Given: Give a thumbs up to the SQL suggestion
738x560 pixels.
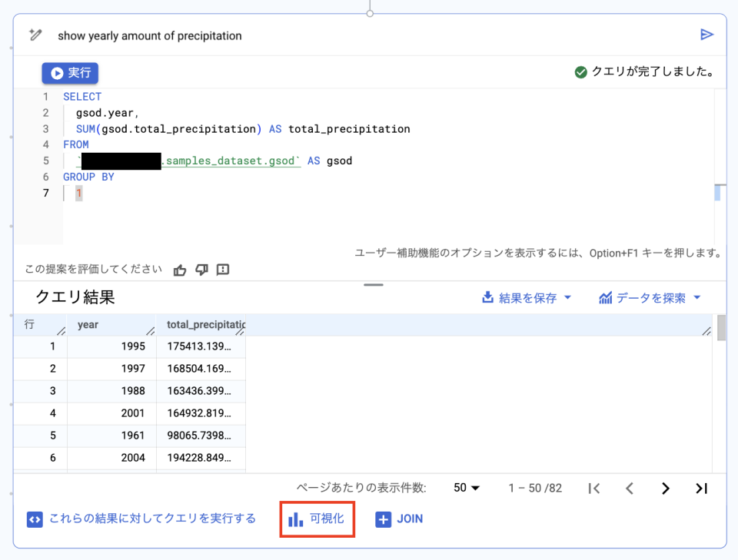Looking at the screenshot, I should (179, 270).
